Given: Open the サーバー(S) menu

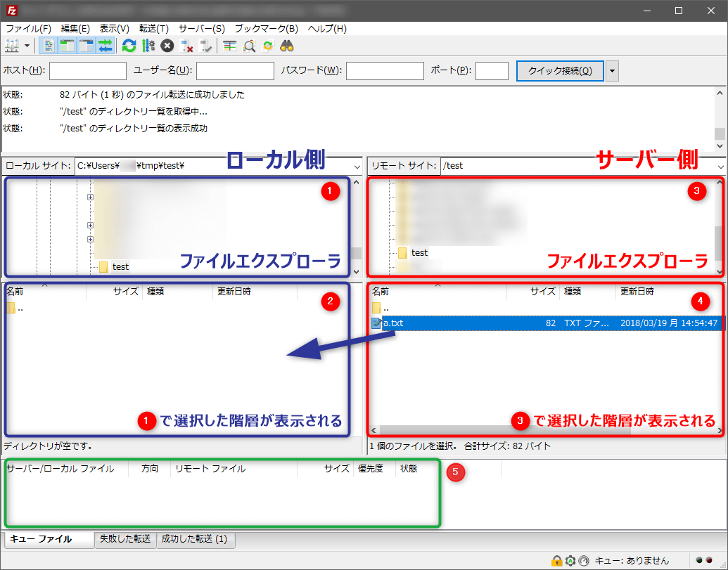Looking at the screenshot, I should point(201,29).
